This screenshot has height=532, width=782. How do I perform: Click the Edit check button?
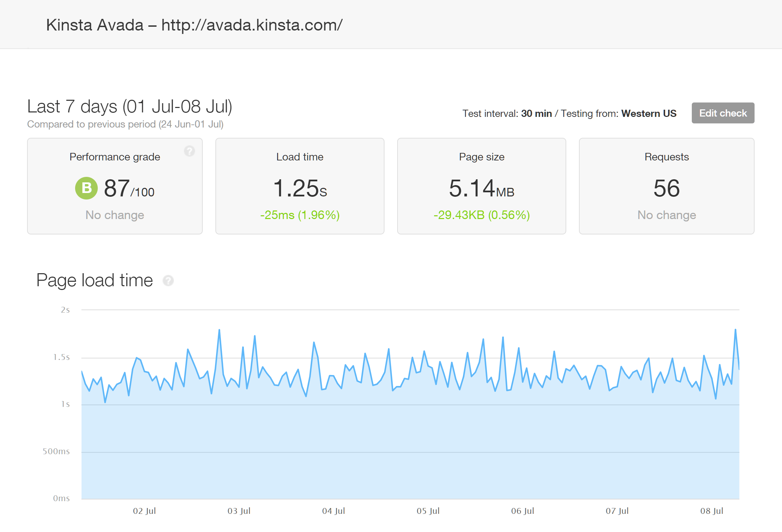pyautogui.click(x=723, y=113)
